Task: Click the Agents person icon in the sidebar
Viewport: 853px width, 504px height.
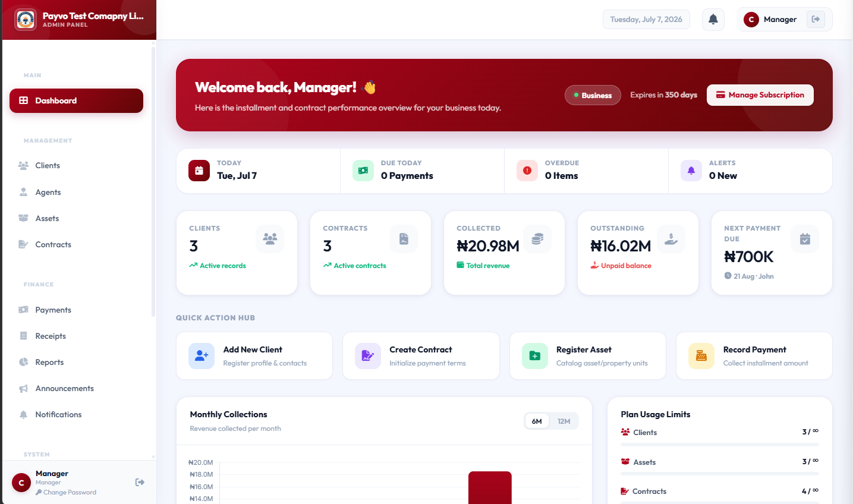Action: click(x=24, y=192)
